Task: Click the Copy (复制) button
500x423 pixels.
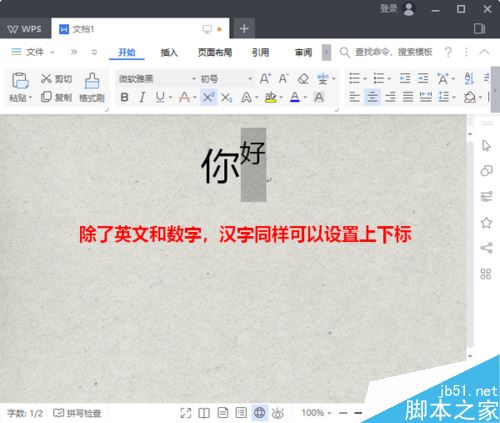Action: coord(56,97)
